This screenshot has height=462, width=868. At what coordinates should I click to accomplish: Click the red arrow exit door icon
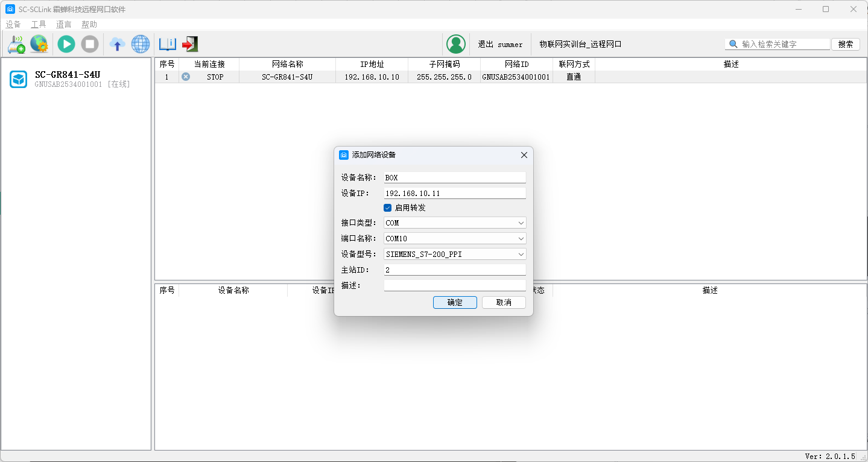(190, 44)
